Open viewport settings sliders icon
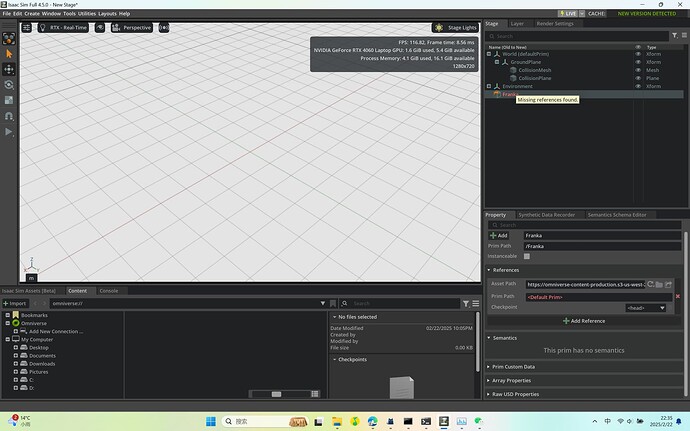690x431 pixels. pos(27,27)
